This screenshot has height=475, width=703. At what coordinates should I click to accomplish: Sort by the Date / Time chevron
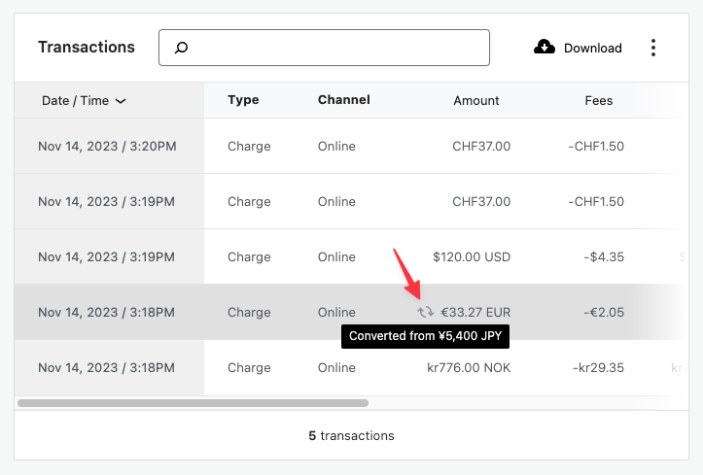pyautogui.click(x=121, y=101)
